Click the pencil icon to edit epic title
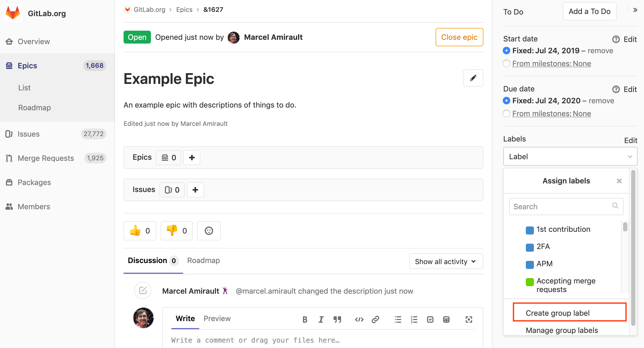This screenshot has height=348, width=644. (x=473, y=78)
